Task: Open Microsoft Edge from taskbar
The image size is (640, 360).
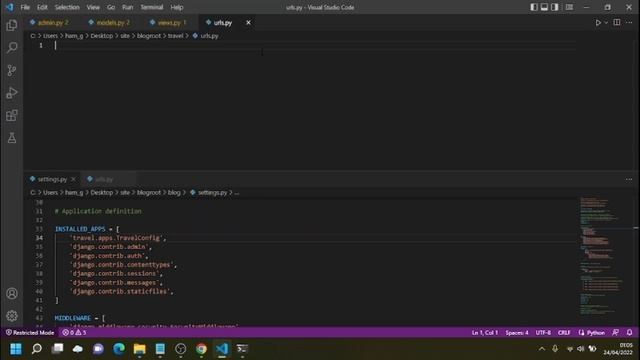Action: pyautogui.click(x=119, y=349)
